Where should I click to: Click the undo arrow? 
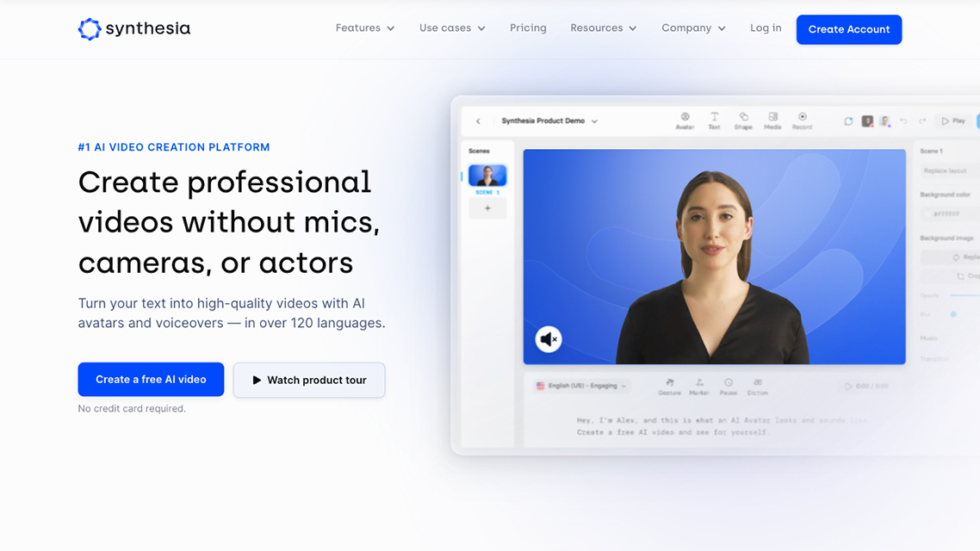(903, 121)
